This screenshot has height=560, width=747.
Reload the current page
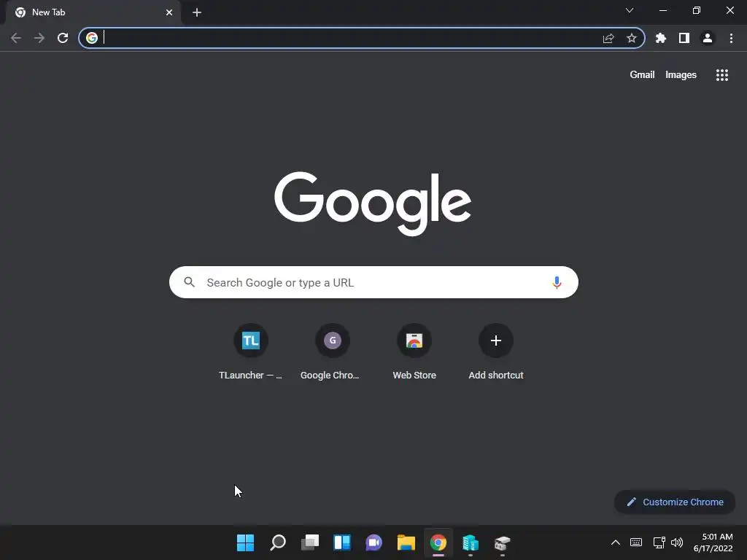tap(63, 38)
